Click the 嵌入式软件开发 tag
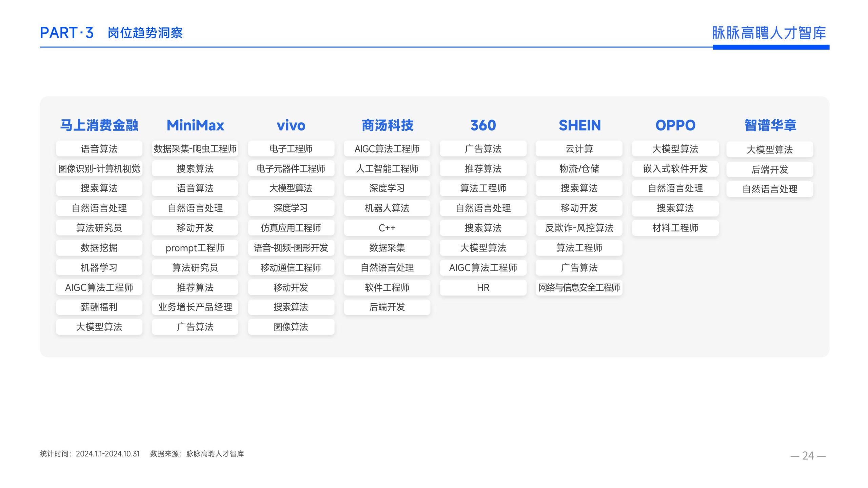Viewport: 868px width, 488px height. [x=675, y=168]
